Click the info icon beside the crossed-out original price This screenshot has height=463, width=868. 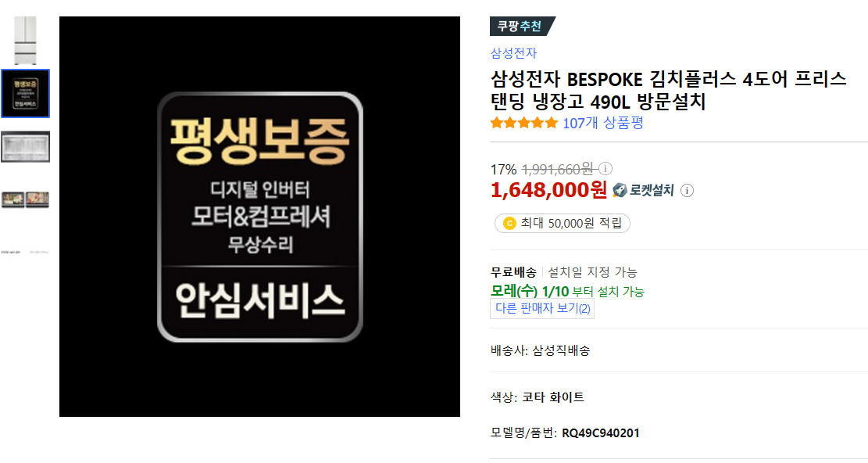[x=605, y=168]
